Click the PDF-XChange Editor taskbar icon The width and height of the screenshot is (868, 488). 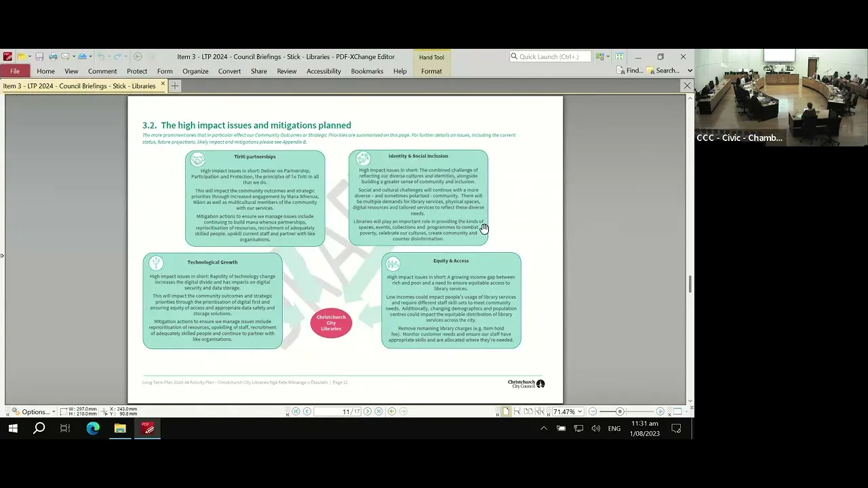[x=148, y=428]
